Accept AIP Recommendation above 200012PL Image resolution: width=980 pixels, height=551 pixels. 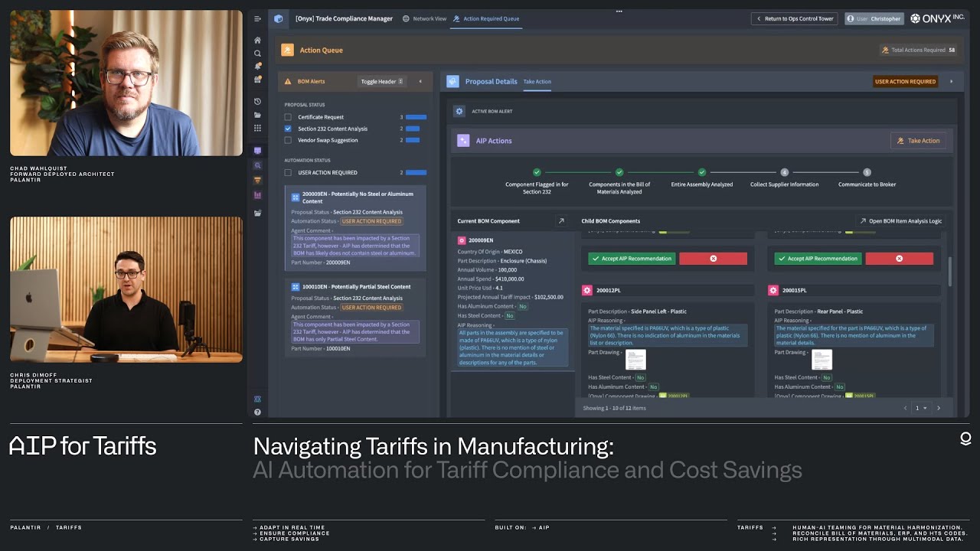pos(632,259)
